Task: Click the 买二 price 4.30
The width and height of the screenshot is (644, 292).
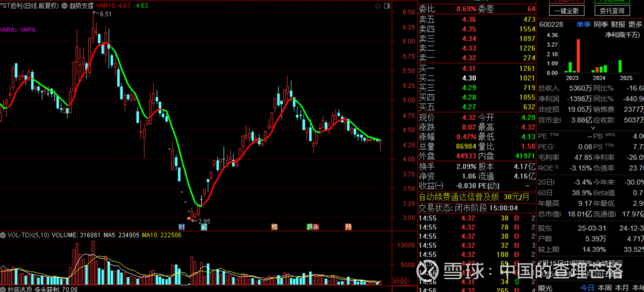Action: [469, 78]
